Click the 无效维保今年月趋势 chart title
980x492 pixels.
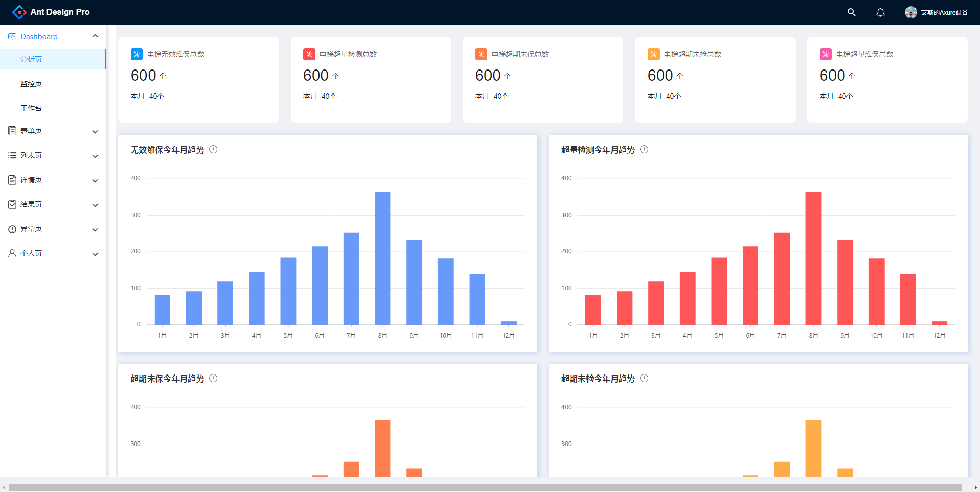tap(167, 150)
